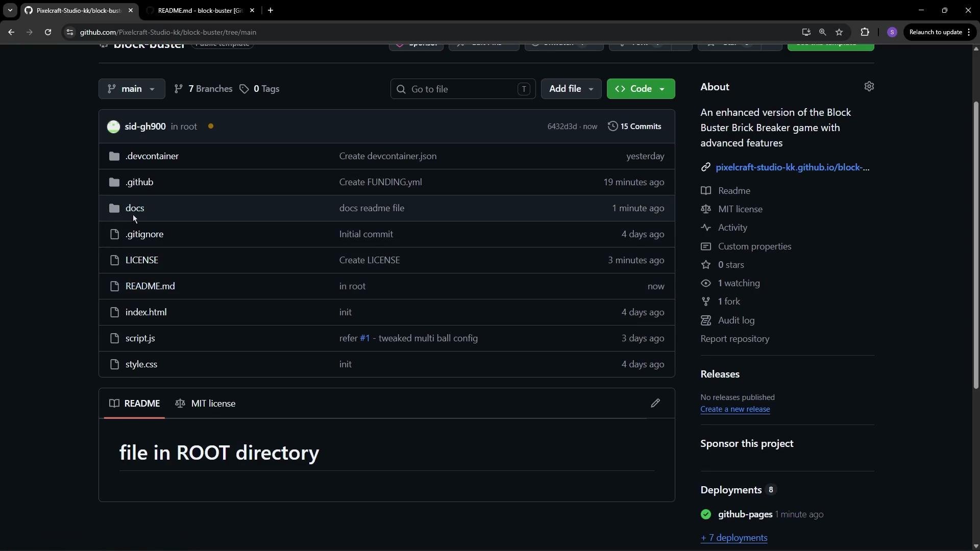This screenshot has width=980, height=551.
Task: Open + 7 deployments link
Action: (734, 538)
